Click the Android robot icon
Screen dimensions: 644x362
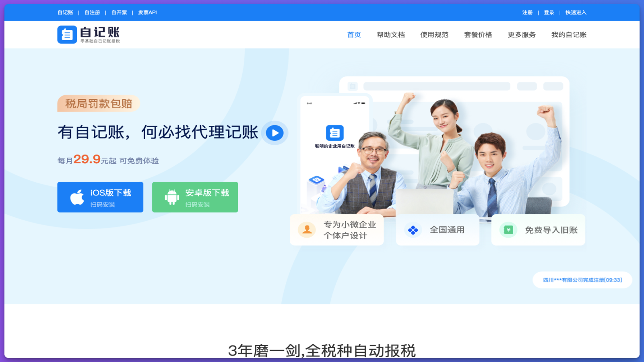pos(172,197)
